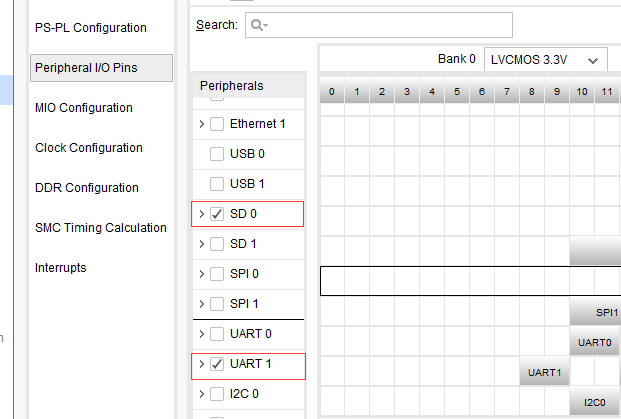Select MIO pin column header 5
The width and height of the screenshot is (621, 419).
point(457,91)
